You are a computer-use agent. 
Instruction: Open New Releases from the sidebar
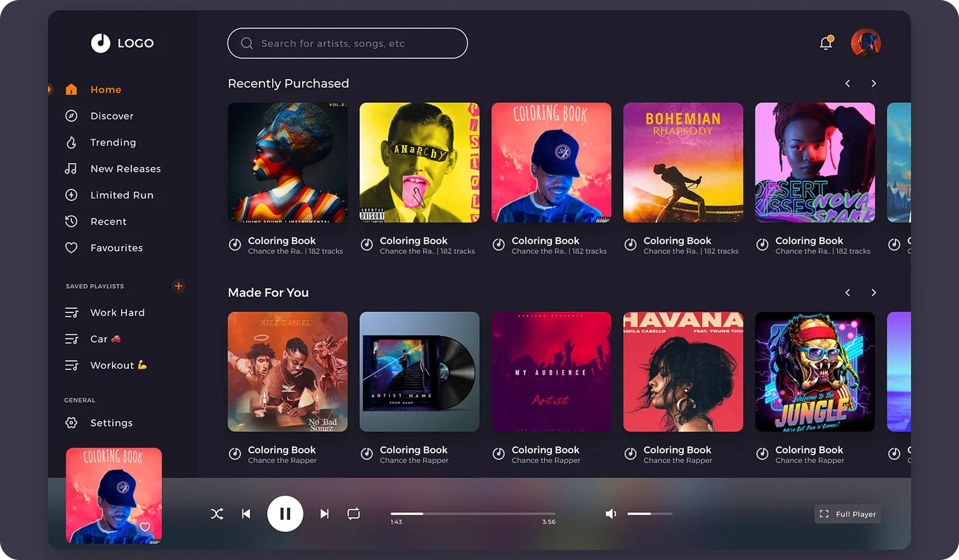point(125,169)
